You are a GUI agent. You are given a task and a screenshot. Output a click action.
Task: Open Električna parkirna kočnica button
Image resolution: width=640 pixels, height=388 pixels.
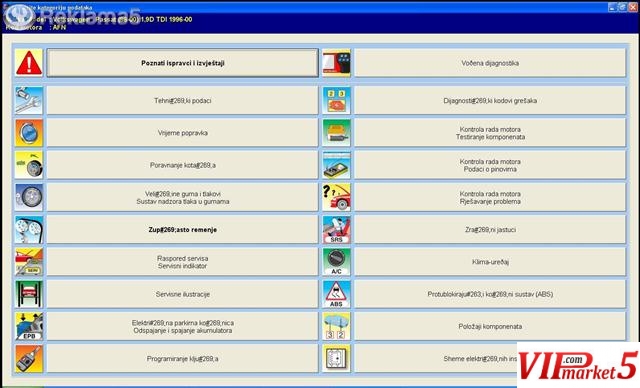(x=182, y=326)
